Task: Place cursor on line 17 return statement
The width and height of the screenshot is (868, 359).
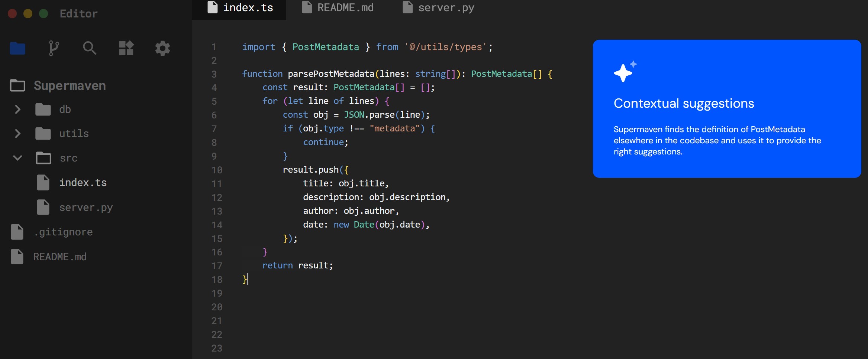Action: point(297,265)
